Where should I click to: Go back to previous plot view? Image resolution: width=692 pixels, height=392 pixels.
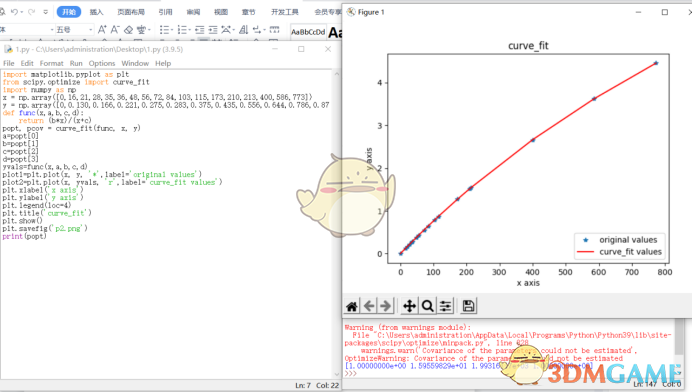(369, 306)
